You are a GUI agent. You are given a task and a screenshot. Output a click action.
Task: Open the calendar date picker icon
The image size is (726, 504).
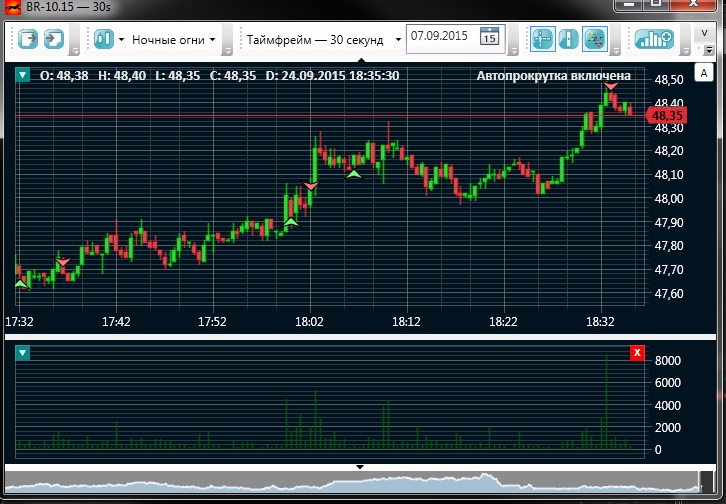tap(489, 36)
